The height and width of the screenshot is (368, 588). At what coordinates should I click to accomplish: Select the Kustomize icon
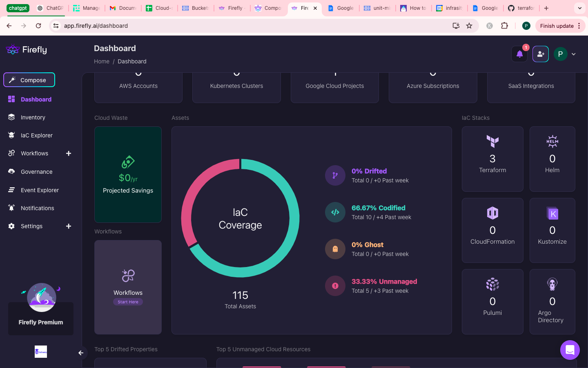[x=552, y=213]
